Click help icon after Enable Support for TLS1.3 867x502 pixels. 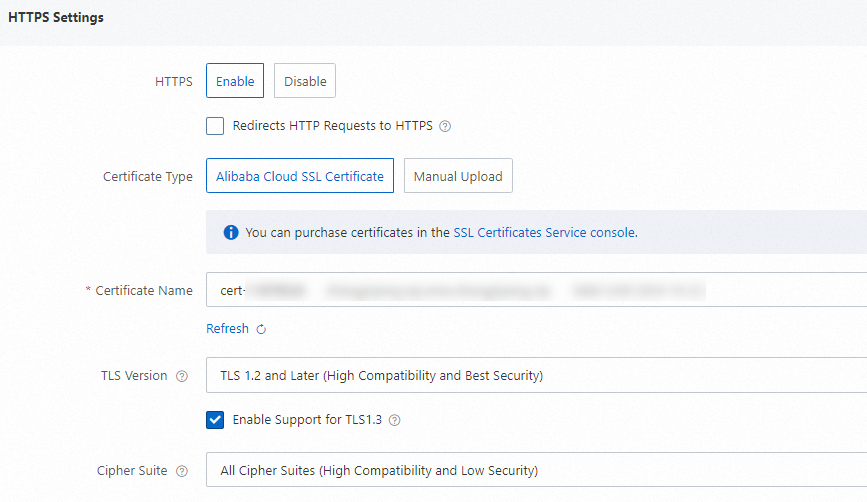point(395,420)
